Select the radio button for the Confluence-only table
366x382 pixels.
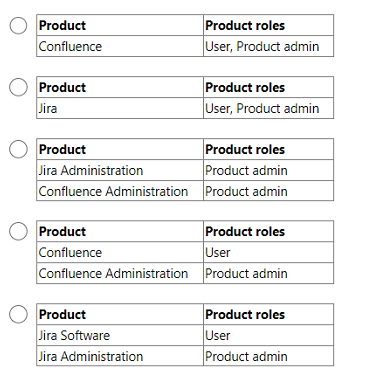click(18, 26)
